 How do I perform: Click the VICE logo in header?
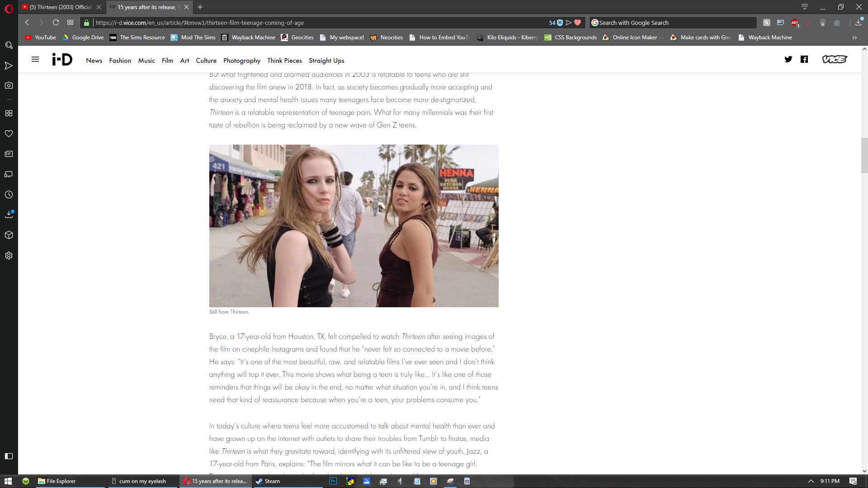[834, 59]
